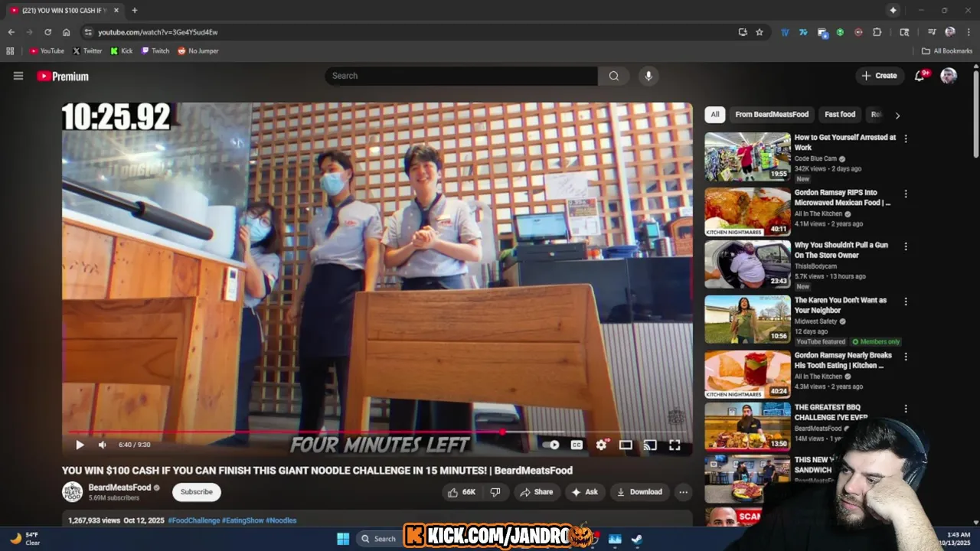
Task: Click the Create button
Action: click(x=879, y=76)
